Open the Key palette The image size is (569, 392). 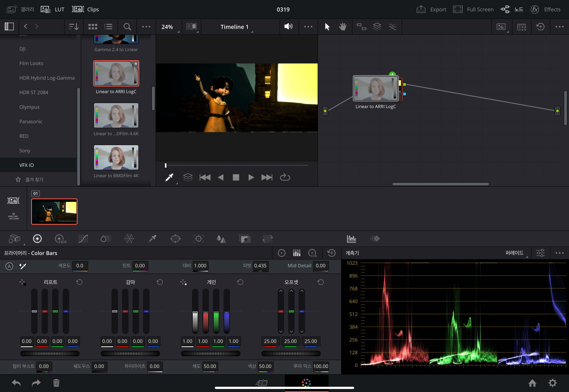coord(245,238)
